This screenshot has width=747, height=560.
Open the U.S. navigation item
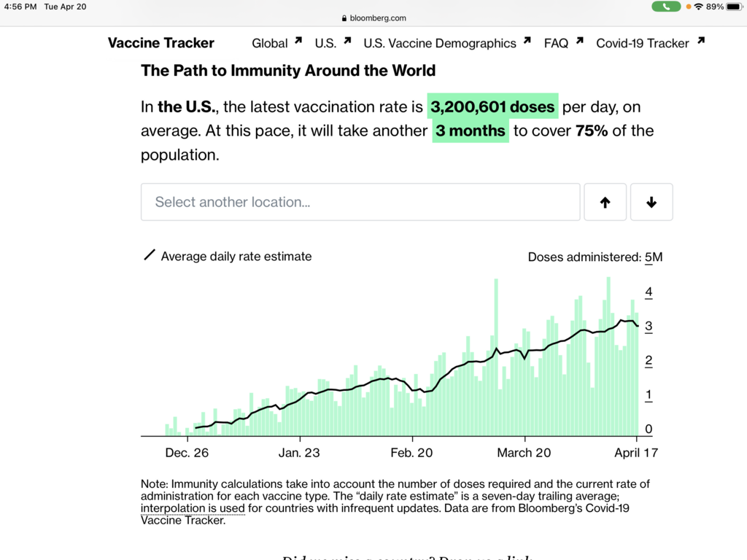click(325, 43)
